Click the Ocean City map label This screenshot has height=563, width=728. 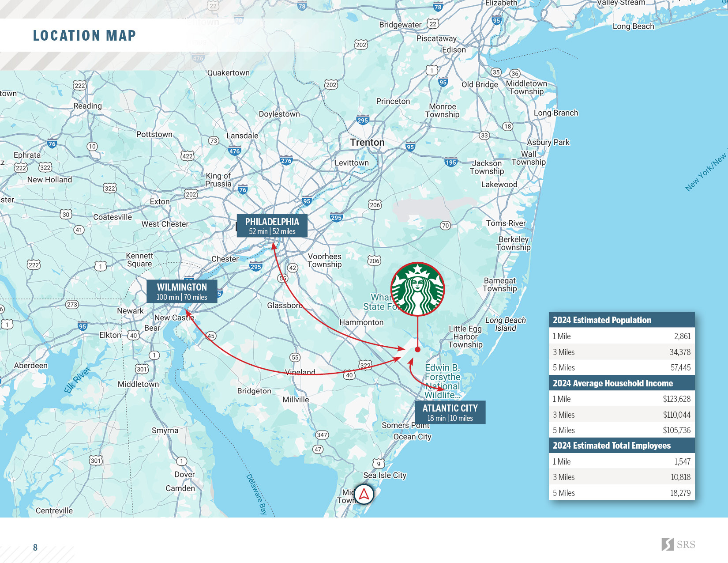(412, 437)
